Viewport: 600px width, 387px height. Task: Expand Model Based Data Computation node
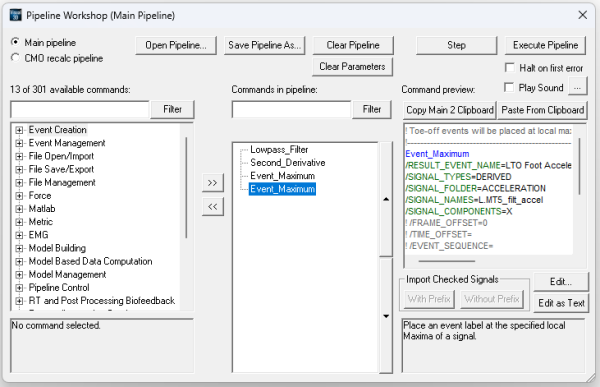point(19,261)
